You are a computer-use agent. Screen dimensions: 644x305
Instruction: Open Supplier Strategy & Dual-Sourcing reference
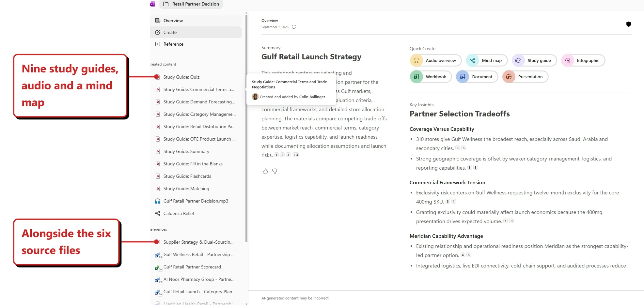(196, 242)
